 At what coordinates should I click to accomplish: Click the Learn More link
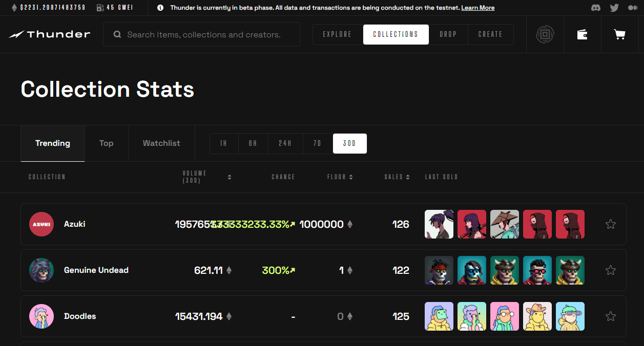tap(478, 8)
